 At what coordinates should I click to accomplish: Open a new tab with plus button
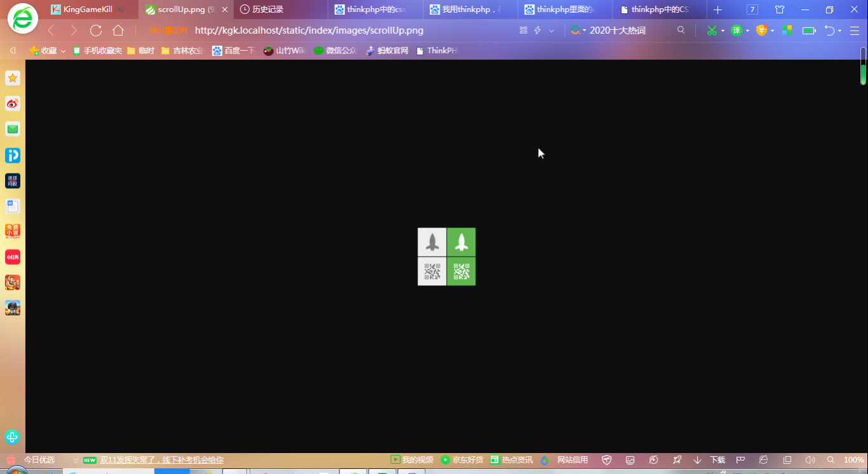(717, 10)
